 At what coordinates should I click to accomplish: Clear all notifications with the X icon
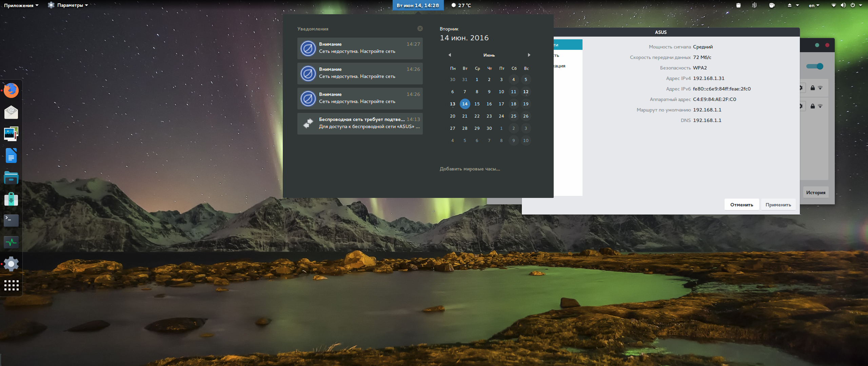click(x=420, y=28)
